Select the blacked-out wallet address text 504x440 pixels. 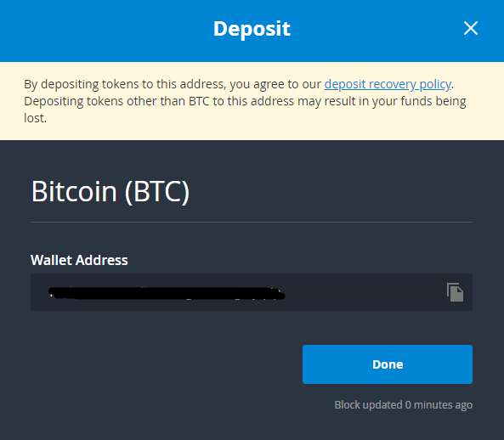(x=167, y=293)
